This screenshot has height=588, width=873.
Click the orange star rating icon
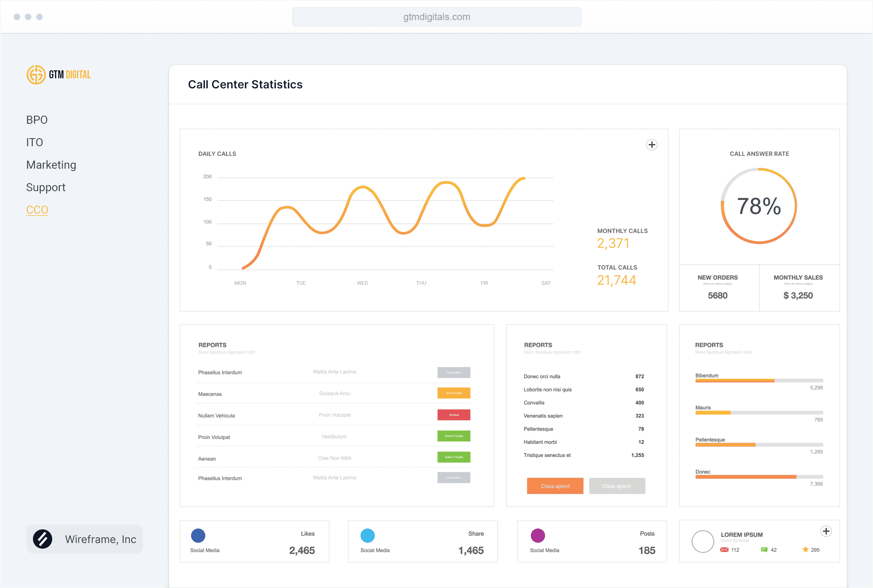pyautogui.click(x=805, y=549)
